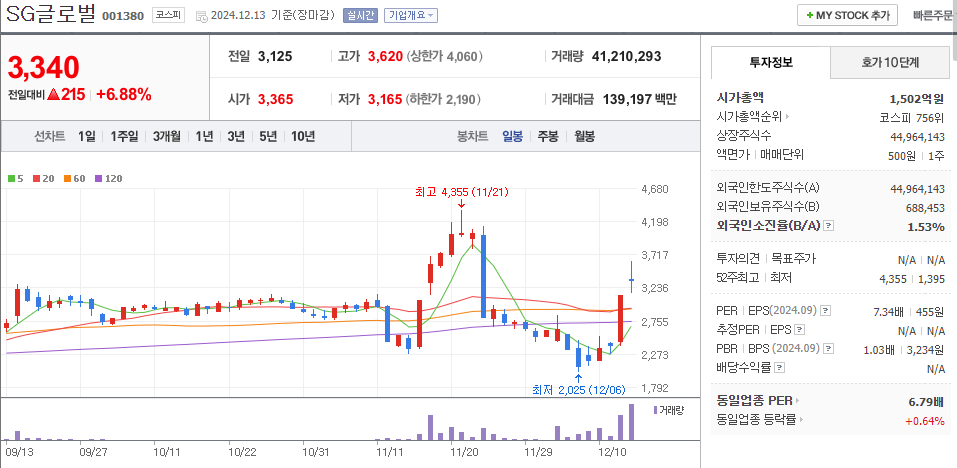Image resolution: width=957 pixels, height=468 pixels.
Task: Click the green 5-day moving average legend
Action: (x=16, y=179)
